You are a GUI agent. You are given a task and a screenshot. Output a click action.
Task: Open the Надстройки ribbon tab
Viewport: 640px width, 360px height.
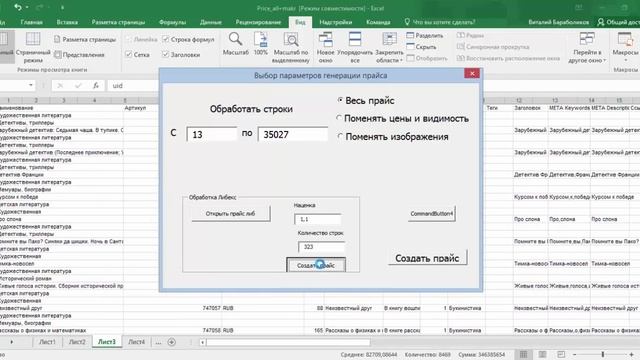(336, 22)
